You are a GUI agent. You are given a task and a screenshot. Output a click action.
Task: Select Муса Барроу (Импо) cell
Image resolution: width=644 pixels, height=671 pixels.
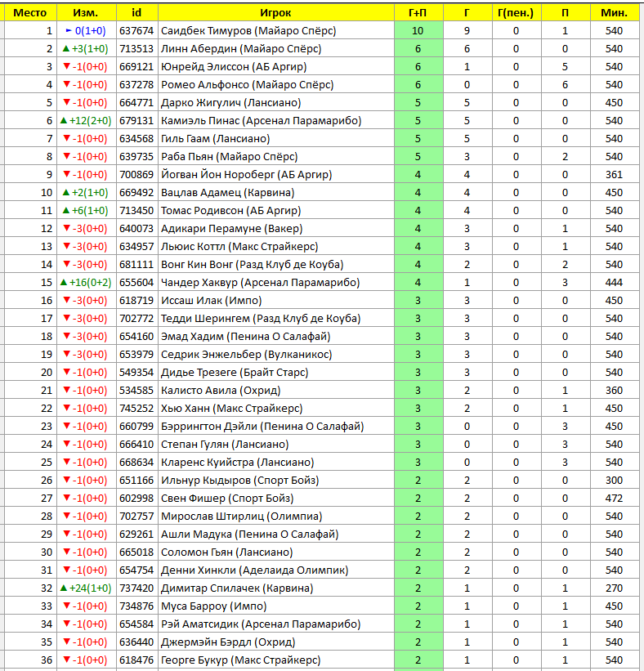pos(276,606)
